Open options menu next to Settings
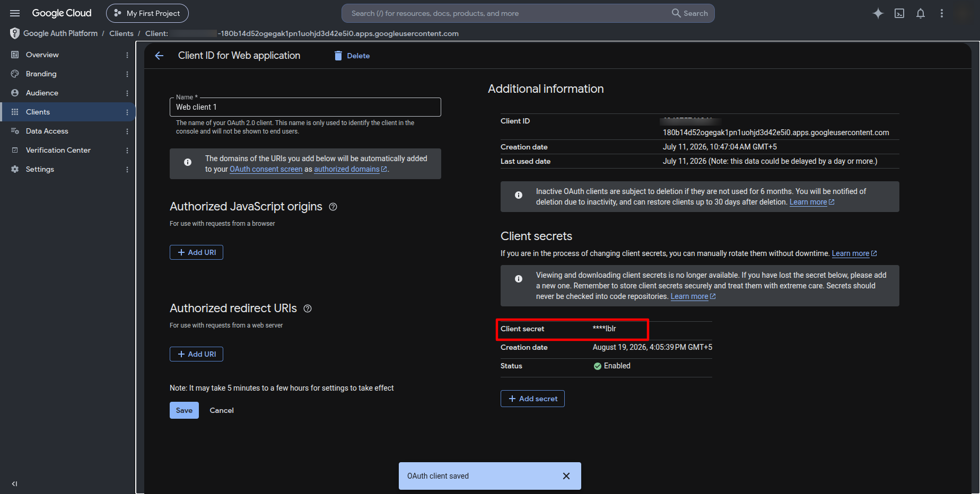Viewport: 980px width, 494px height. (x=127, y=170)
